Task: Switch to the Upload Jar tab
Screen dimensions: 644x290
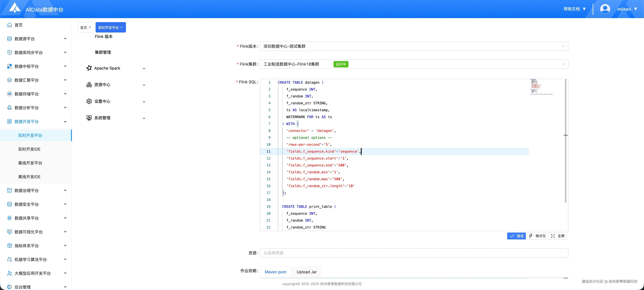Action: coord(306,272)
